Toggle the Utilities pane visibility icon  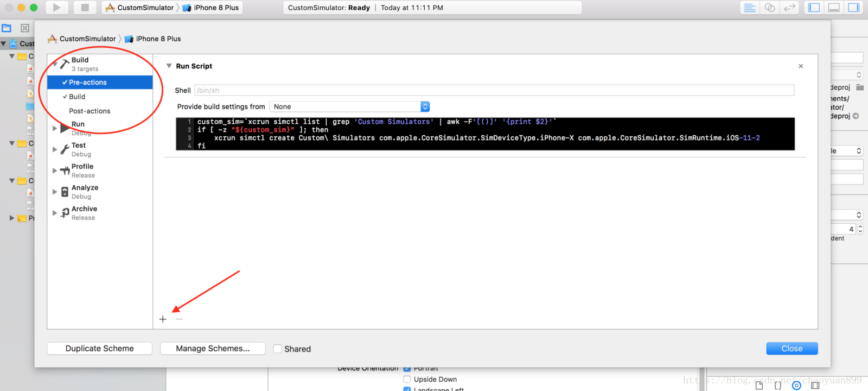(853, 8)
